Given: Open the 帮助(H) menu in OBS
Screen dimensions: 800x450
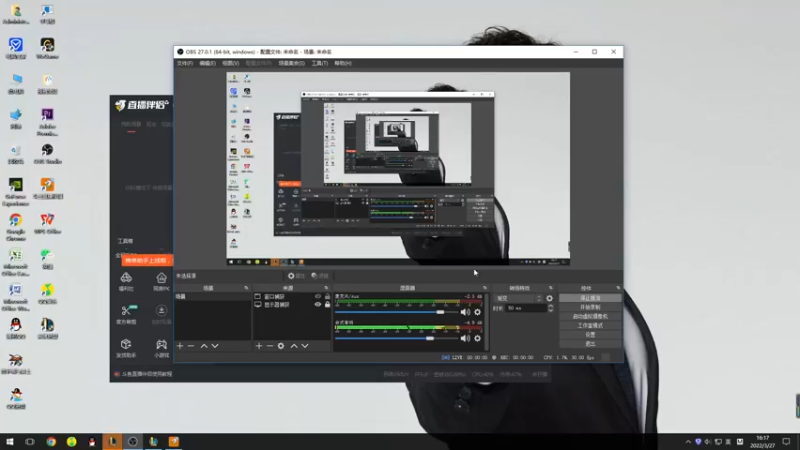Looking at the screenshot, I should [343, 63].
